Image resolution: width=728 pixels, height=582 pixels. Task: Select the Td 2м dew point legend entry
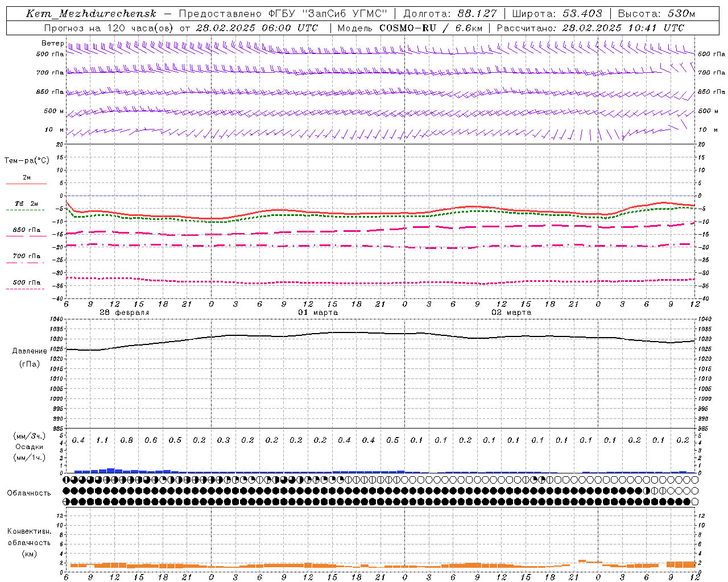tap(27, 203)
